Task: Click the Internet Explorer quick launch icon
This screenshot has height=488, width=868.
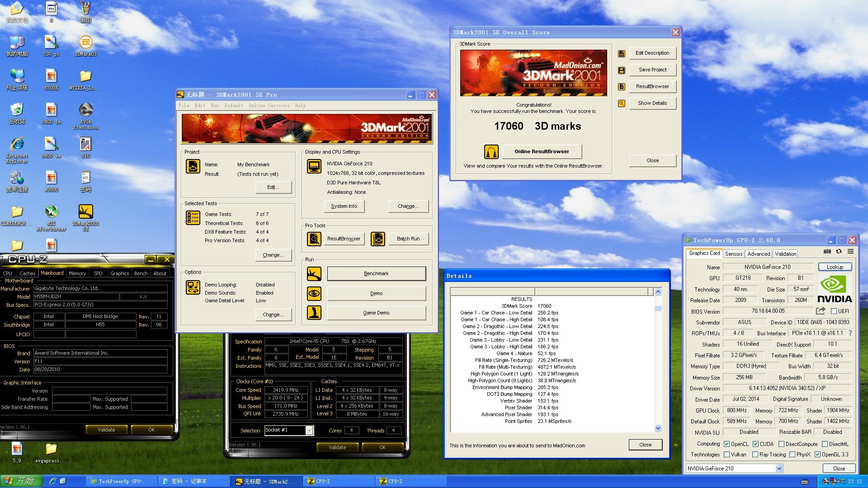Action: [x=52, y=481]
